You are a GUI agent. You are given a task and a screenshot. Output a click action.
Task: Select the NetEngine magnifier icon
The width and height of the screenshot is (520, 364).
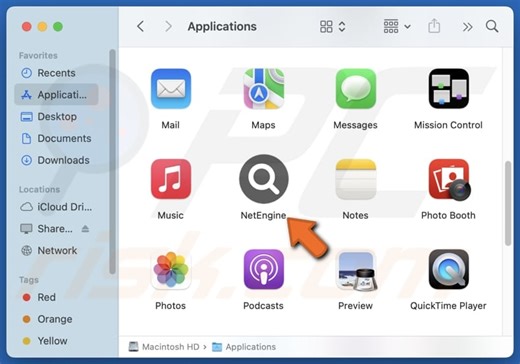coord(263,179)
